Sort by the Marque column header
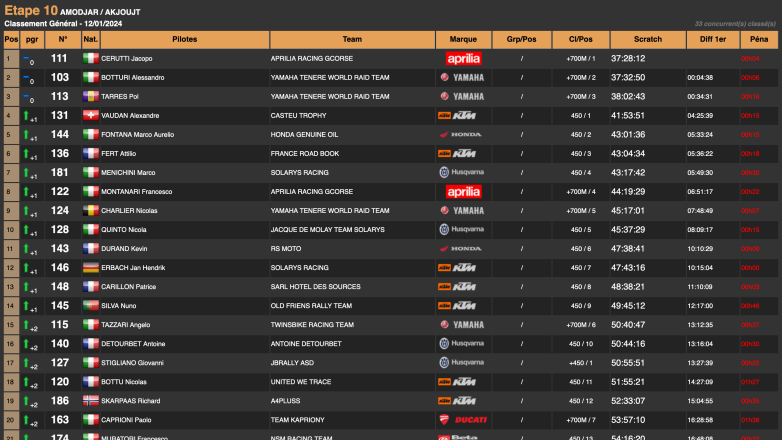782x440 pixels. 463,39
